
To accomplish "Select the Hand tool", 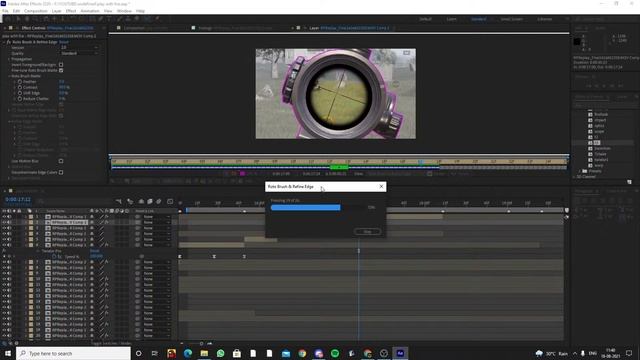I will (x=27, y=19).
